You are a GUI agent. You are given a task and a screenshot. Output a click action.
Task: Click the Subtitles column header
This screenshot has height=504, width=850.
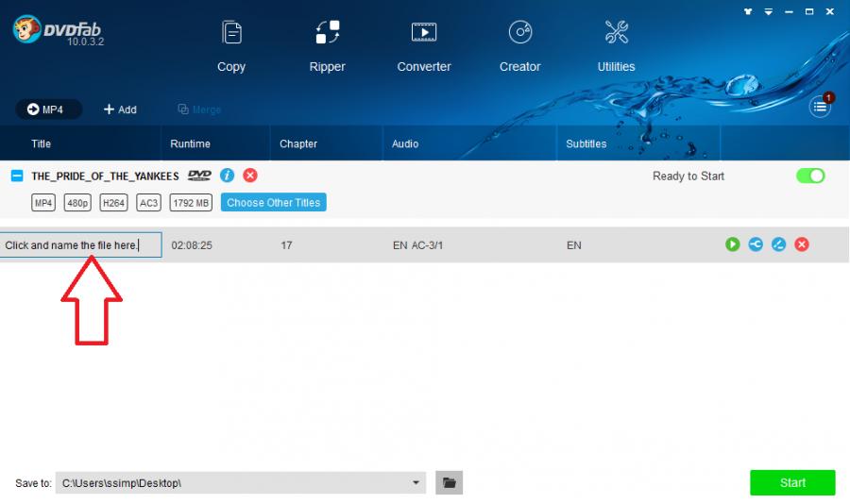coord(586,143)
